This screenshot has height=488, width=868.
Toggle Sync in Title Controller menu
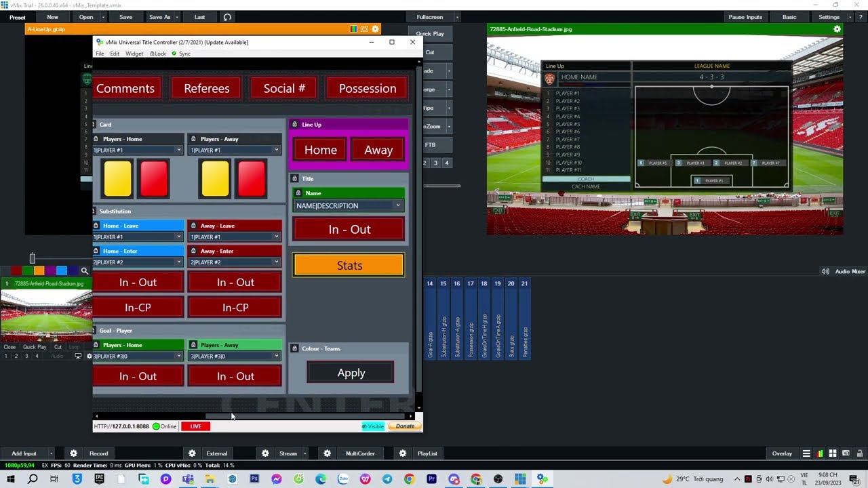click(x=181, y=54)
